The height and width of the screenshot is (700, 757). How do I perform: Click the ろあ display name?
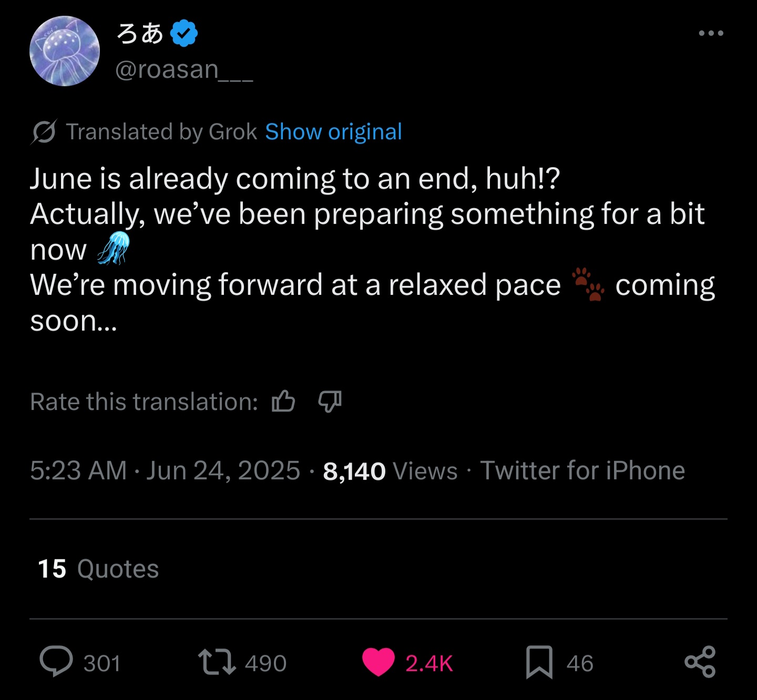coord(140,33)
